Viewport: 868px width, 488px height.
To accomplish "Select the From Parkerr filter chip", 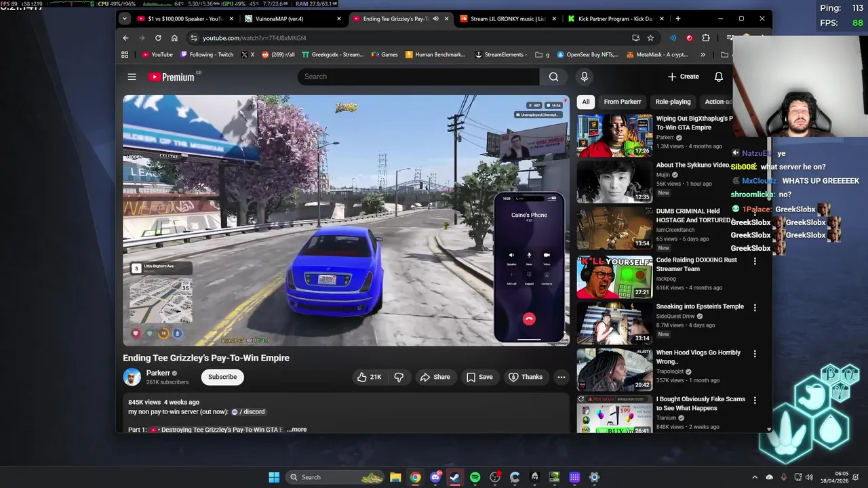I will click(623, 102).
